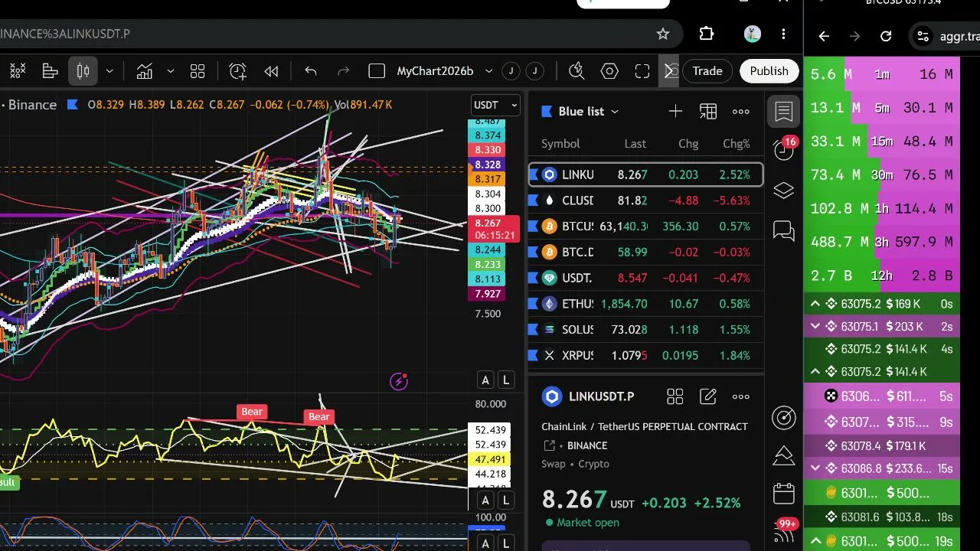Open the USDT currency dropdown on price scale
The width and height of the screenshot is (980, 551).
pyautogui.click(x=496, y=105)
